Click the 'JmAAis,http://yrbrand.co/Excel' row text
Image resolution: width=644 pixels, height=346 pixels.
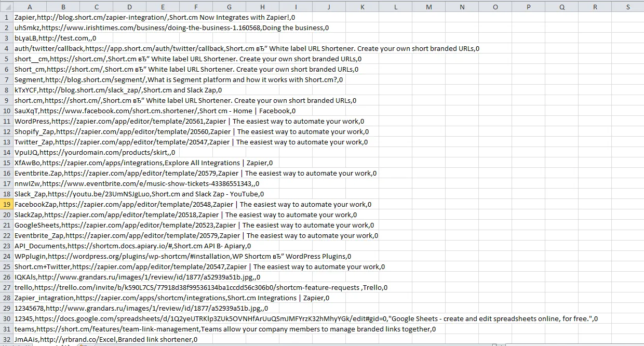tap(106, 339)
